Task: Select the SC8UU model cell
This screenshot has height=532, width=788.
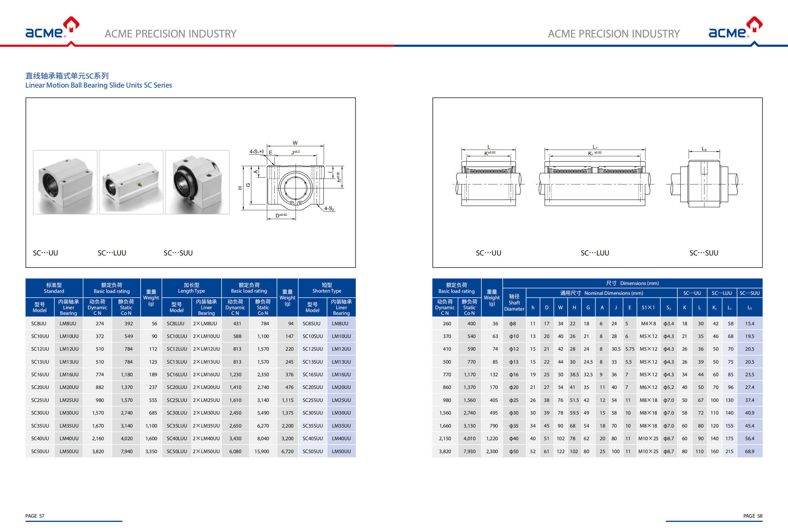Action: pyautogui.click(x=39, y=324)
